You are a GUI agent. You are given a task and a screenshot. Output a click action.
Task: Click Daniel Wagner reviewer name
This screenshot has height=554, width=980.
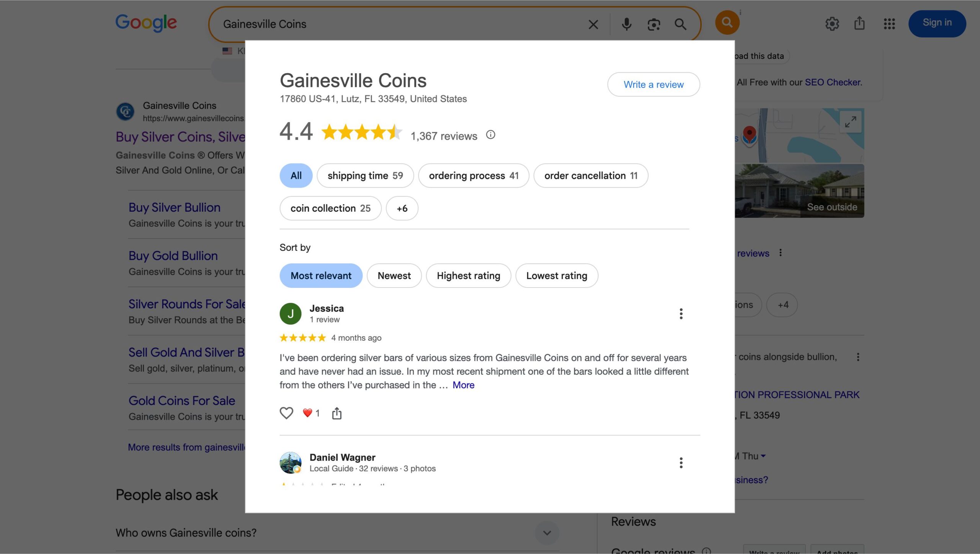point(342,458)
